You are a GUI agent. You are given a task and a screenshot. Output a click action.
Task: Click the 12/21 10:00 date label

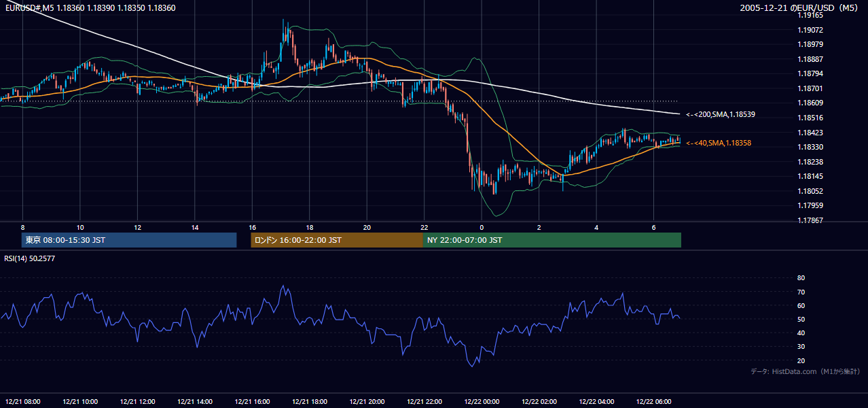[x=79, y=401]
